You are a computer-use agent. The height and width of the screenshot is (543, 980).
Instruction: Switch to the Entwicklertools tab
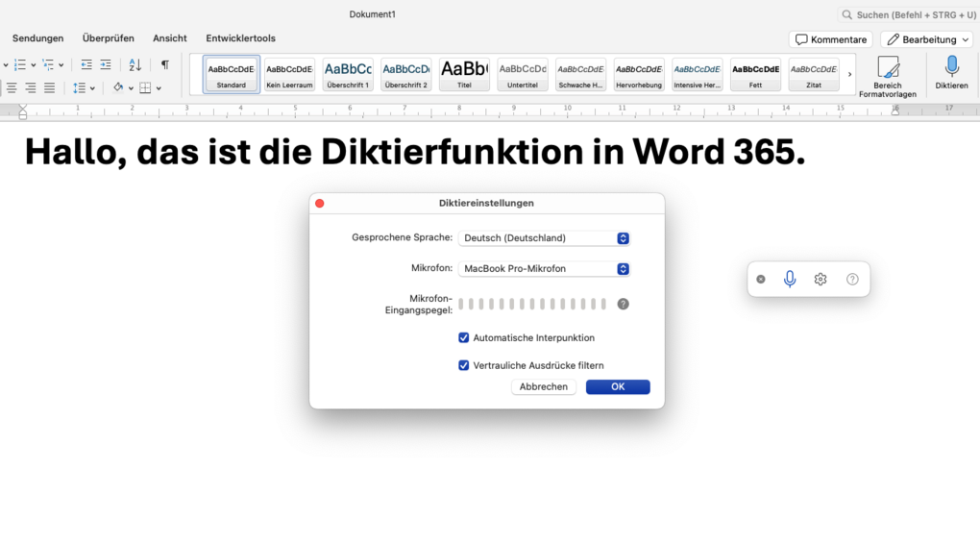(x=240, y=38)
